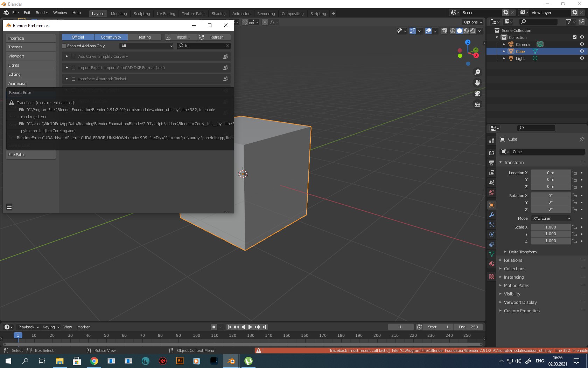
Task: Click the hand pan view gizmo
Action: point(477,83)
